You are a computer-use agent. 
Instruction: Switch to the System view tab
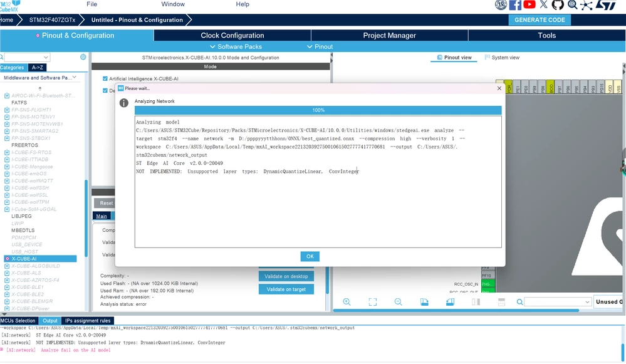[x=502, y=58]
